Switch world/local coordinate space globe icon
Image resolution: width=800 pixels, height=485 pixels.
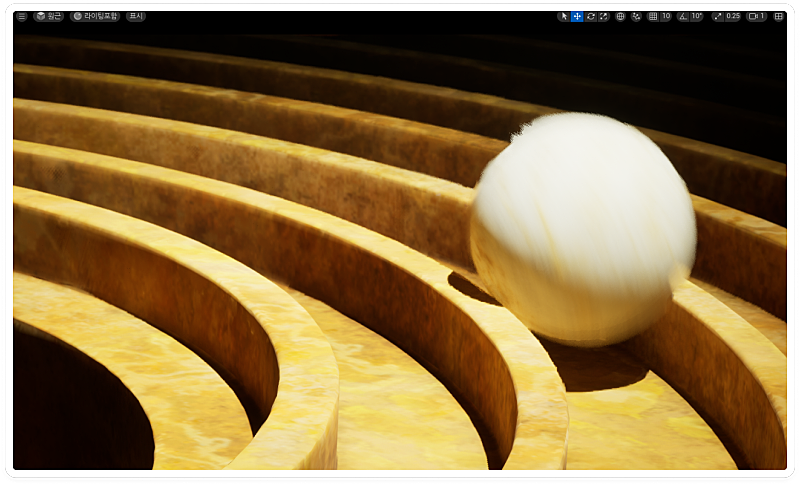(620, 16)
